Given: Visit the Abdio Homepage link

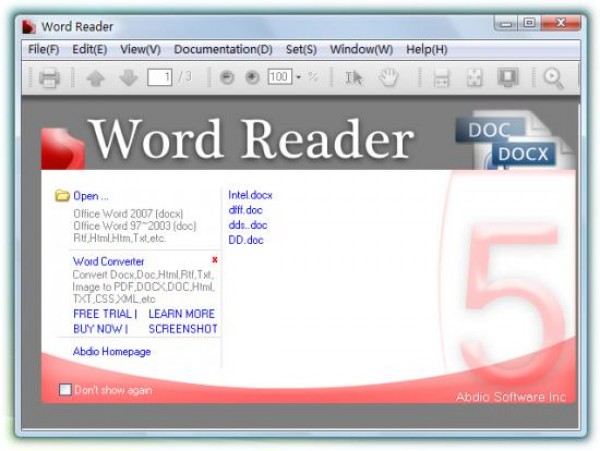Looking at the screenshot, I should (112, 352).
